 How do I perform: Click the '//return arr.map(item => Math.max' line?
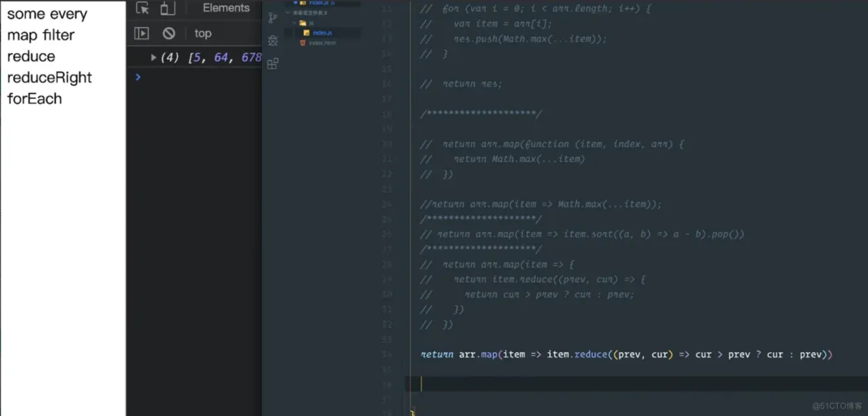click(x=541, y=204)
